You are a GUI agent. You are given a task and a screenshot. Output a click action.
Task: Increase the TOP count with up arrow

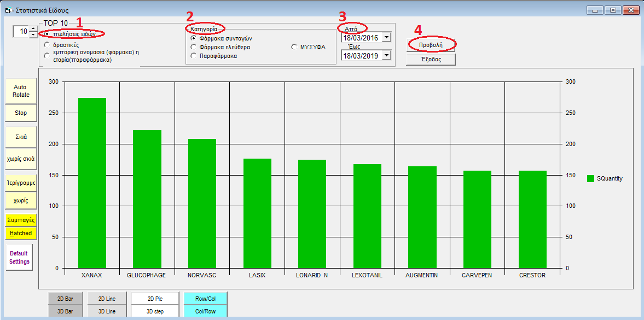[33, 28]
